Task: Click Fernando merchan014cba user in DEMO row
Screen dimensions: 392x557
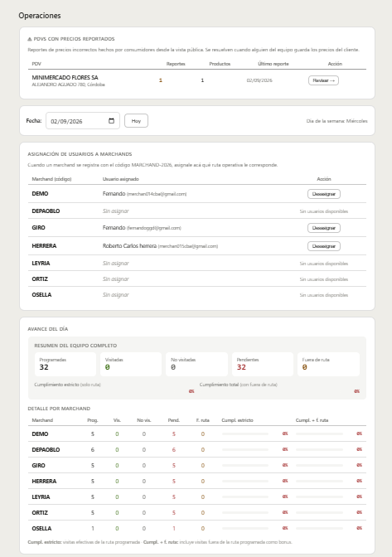Action: [x=144, y=194]
